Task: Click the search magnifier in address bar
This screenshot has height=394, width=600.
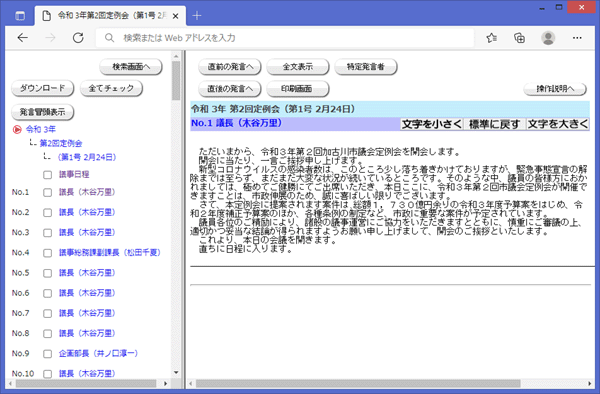Action: pos(109,38)
